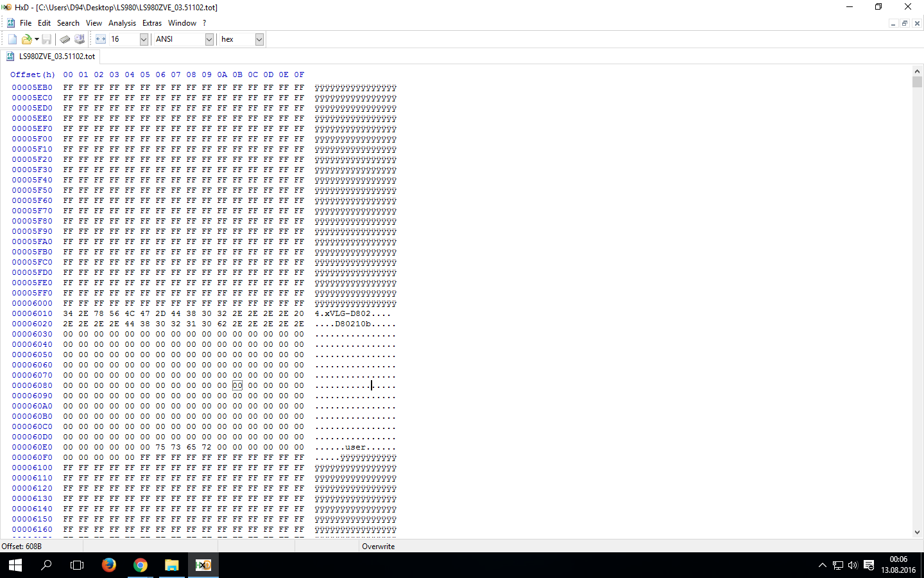Click the scrollbar down arrow
The height and width of the screenshot is (578, 924).
tap(917, 532)
